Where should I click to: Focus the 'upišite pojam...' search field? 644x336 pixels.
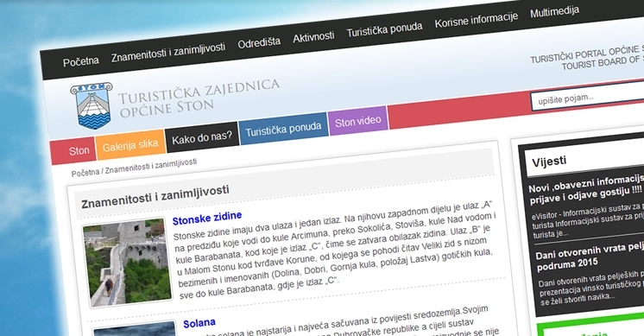pyautogui.click(x=587, y=96)
